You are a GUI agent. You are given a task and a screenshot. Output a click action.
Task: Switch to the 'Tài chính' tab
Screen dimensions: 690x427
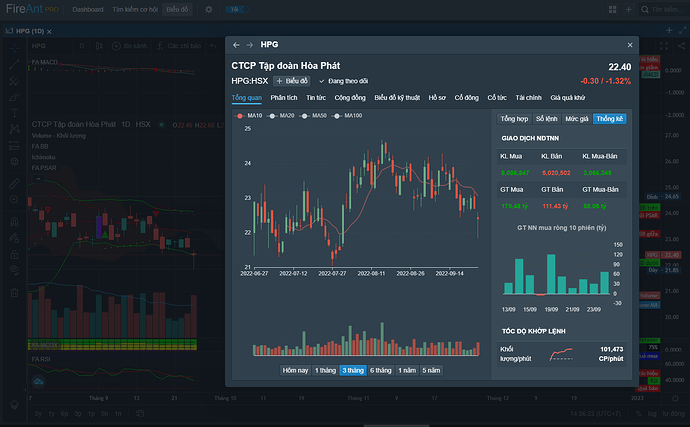click(x=529, y=98)
